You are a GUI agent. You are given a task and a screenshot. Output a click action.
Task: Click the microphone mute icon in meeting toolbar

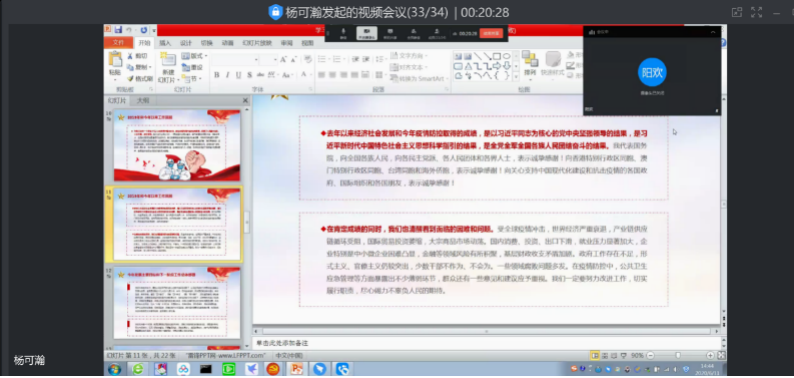click(343, 33)
